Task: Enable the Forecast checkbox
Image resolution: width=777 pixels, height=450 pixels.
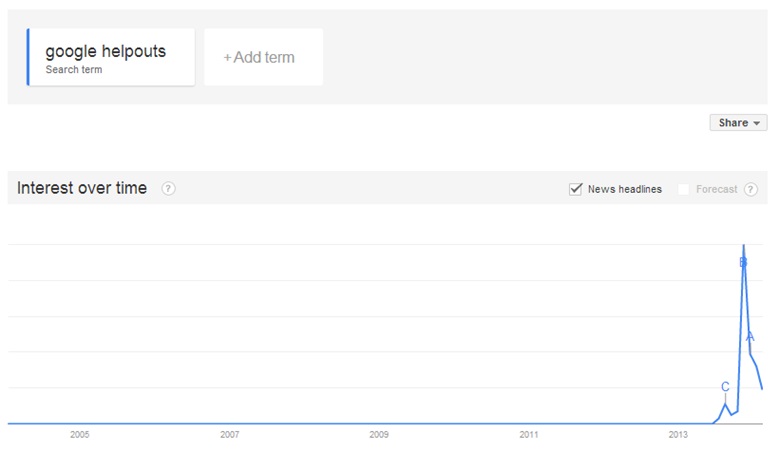Action: 684,189
